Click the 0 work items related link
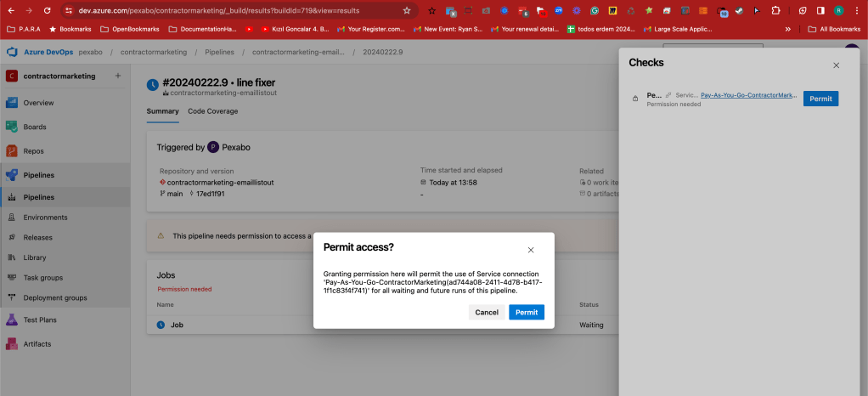Viewport: 868px width, 396px height. click(599, 182)
